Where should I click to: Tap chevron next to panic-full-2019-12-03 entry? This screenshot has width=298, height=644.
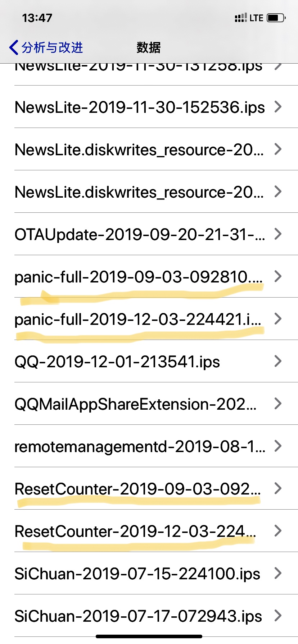click(278, 319)
